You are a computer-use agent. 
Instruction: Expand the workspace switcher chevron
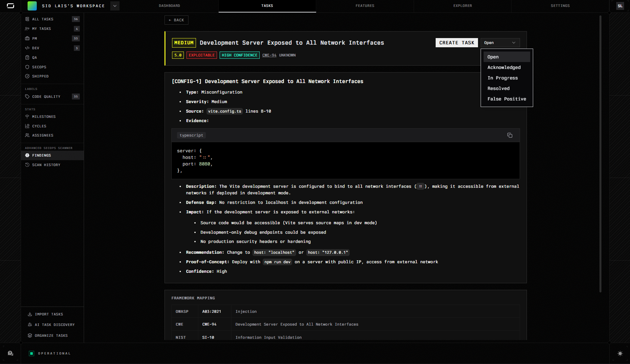(115, 6)
